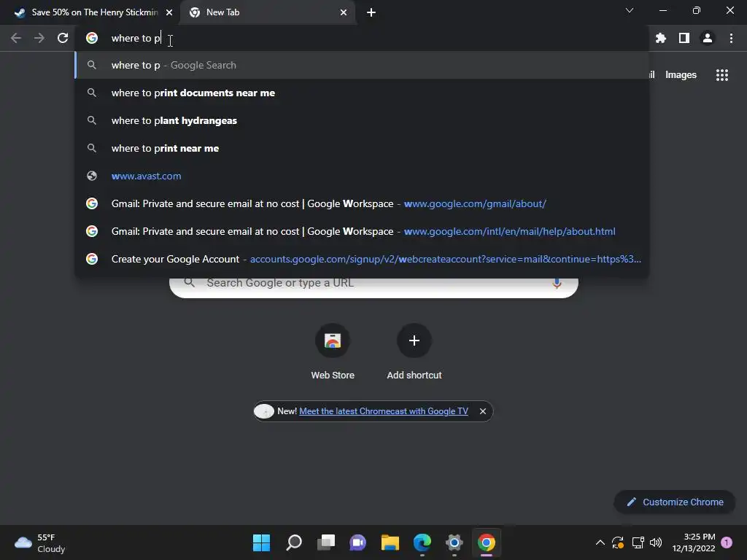Open Chrome's three-dot menu

pos(731,38)
